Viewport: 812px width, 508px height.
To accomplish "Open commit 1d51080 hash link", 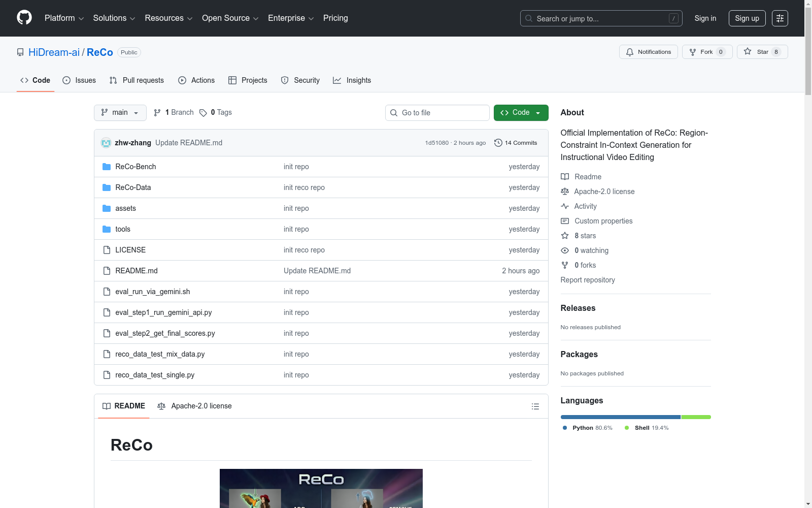I will [437, 143].
